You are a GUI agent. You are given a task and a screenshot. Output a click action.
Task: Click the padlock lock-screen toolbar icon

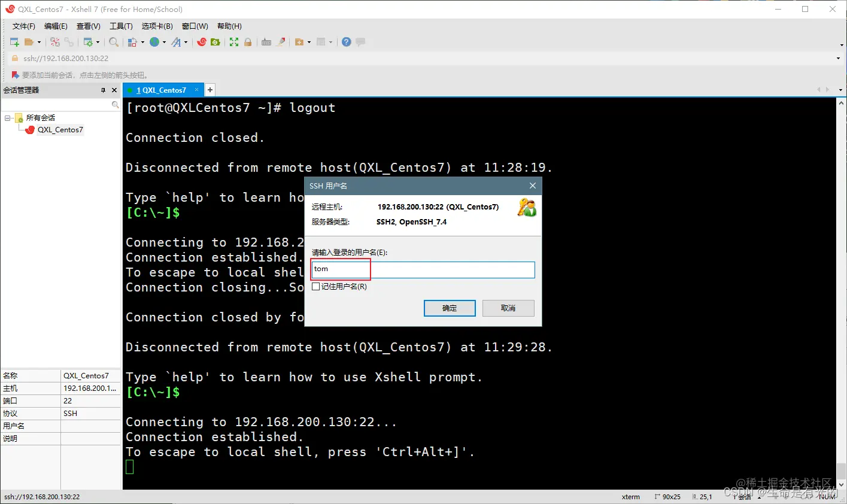[x=248, y=42]
